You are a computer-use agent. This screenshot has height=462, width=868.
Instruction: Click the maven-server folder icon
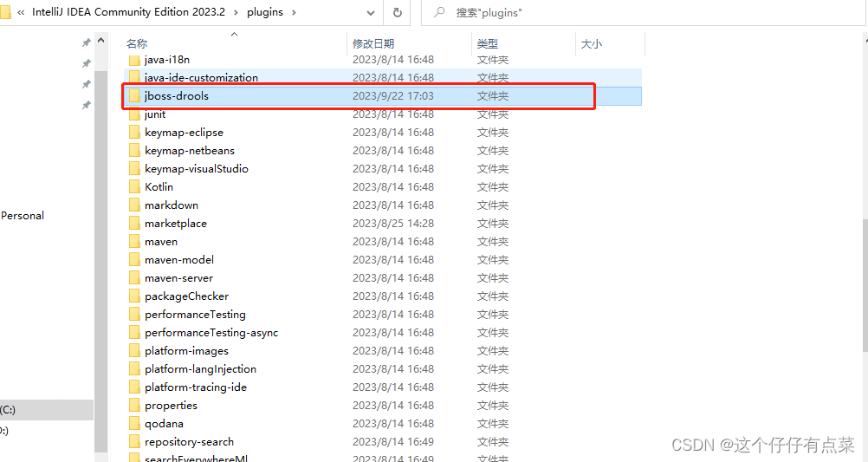tap(134, 278)
